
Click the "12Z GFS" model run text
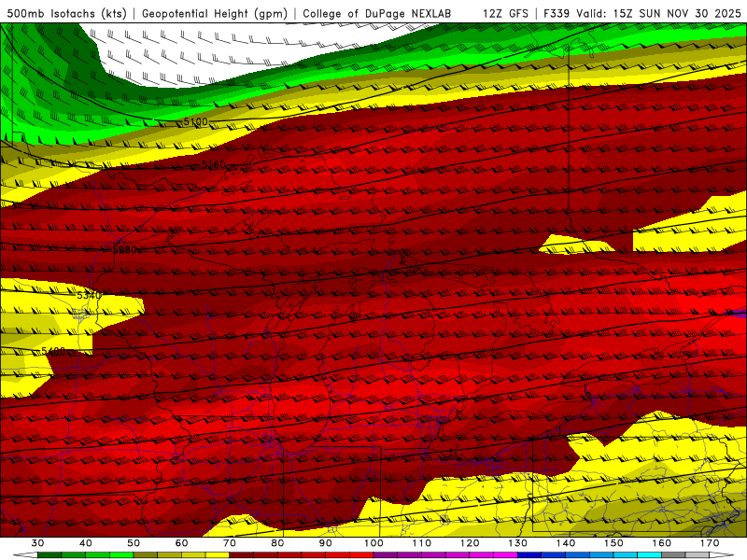pyautogui.click(x=505, y=14)
